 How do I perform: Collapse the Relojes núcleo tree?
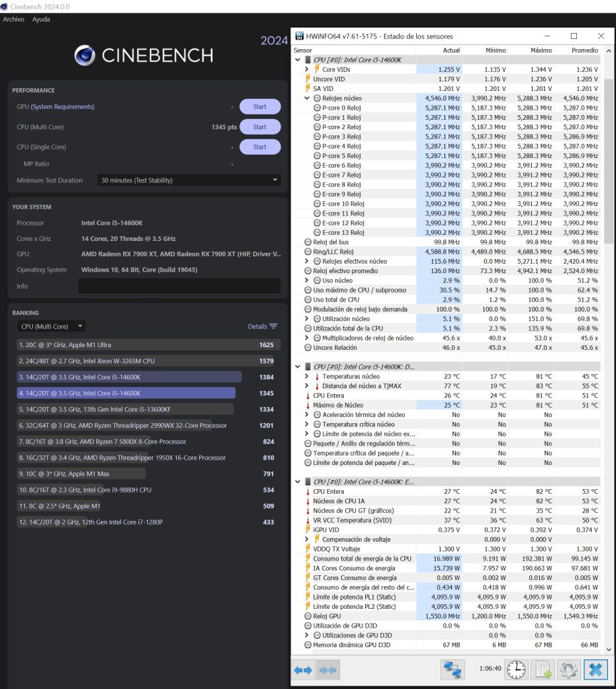pos(307,98)
